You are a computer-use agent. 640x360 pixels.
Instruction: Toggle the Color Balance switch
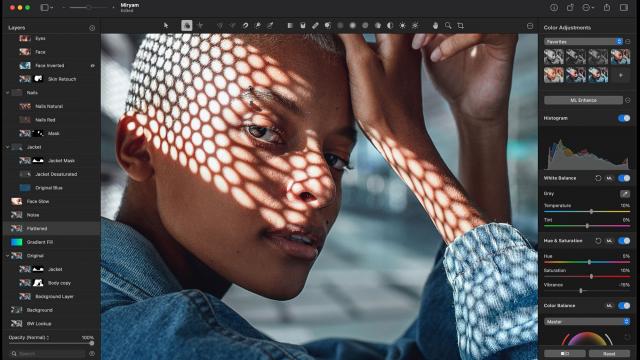[x=624, y=306]
